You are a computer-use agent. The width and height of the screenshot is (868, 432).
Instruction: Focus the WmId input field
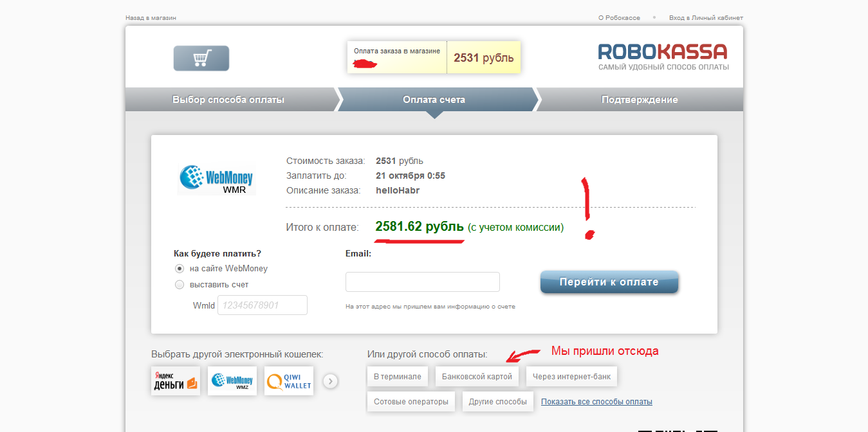coord(263,305)
